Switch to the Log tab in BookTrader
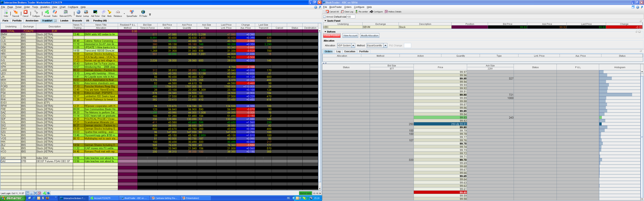This screenshot has width=644, height=201. coord(338,51)
